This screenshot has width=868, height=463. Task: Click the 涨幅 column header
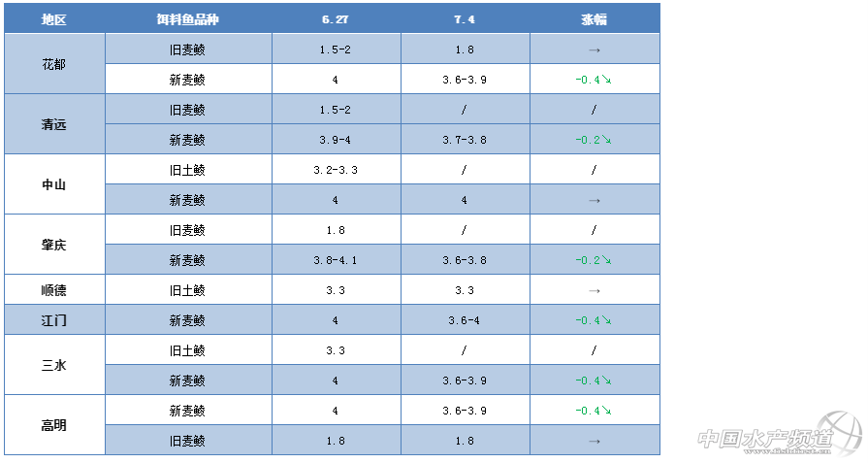pyautogui.click(x=595, y=19)
